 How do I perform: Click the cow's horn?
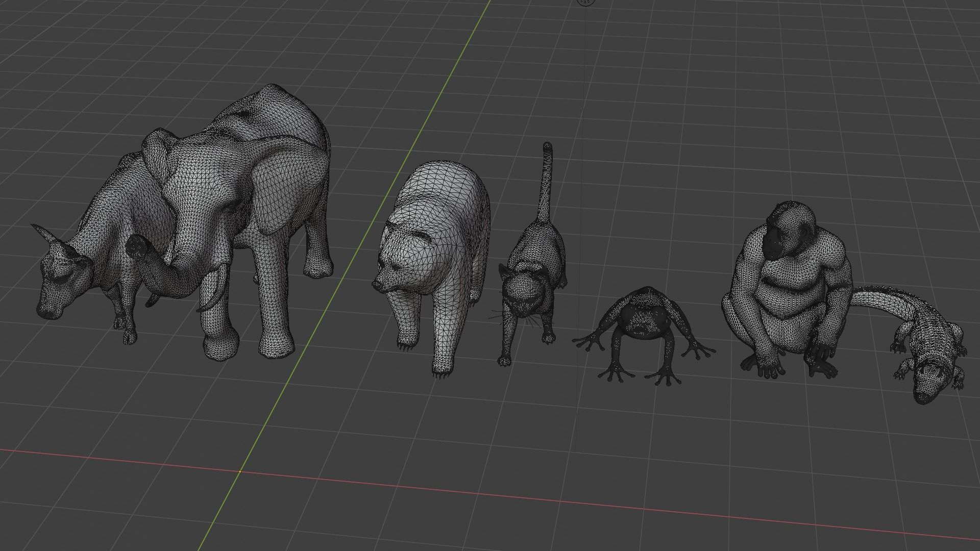click(x=43, y=233)
